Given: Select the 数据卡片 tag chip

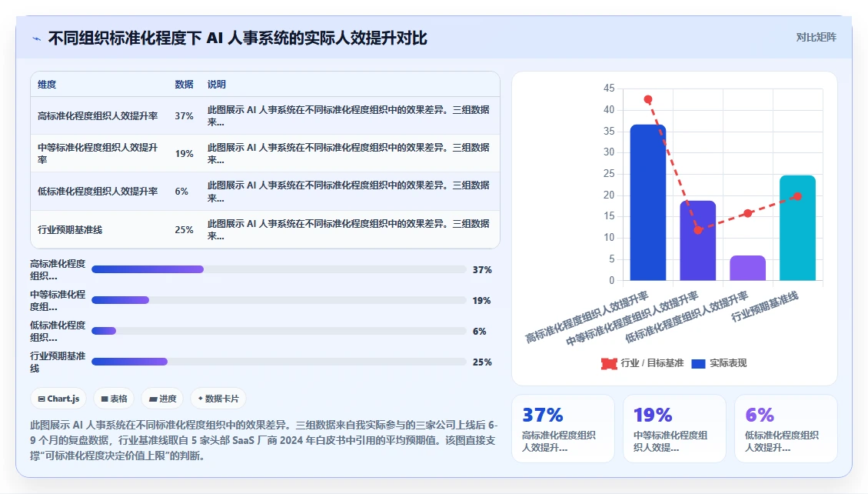Looking at the screenshot, I should click(218, 399).
